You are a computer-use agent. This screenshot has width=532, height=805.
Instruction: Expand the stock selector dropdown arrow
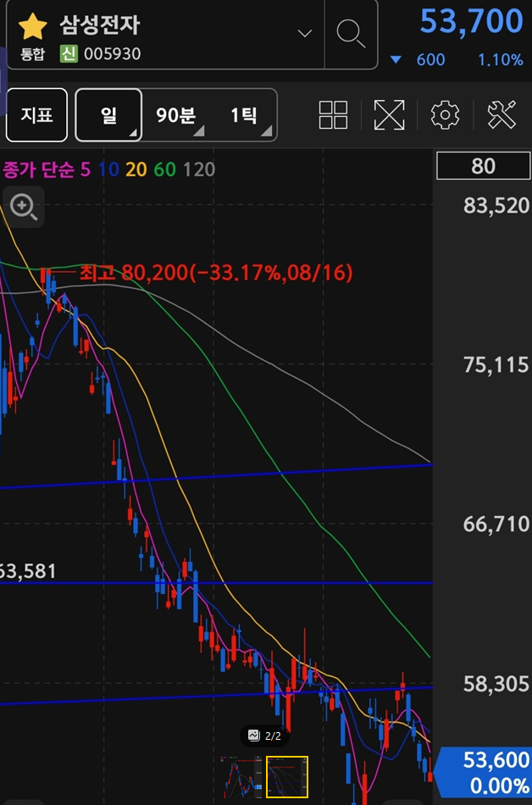[305, 34]
